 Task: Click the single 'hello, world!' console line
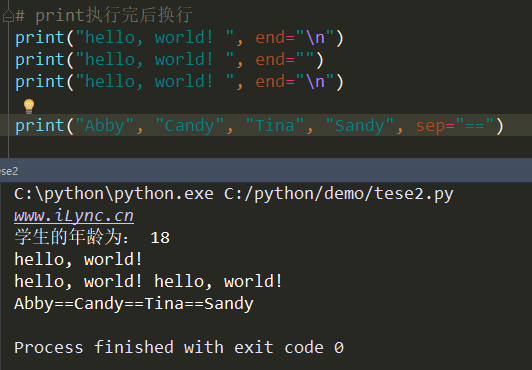click(x=78, y=260)
